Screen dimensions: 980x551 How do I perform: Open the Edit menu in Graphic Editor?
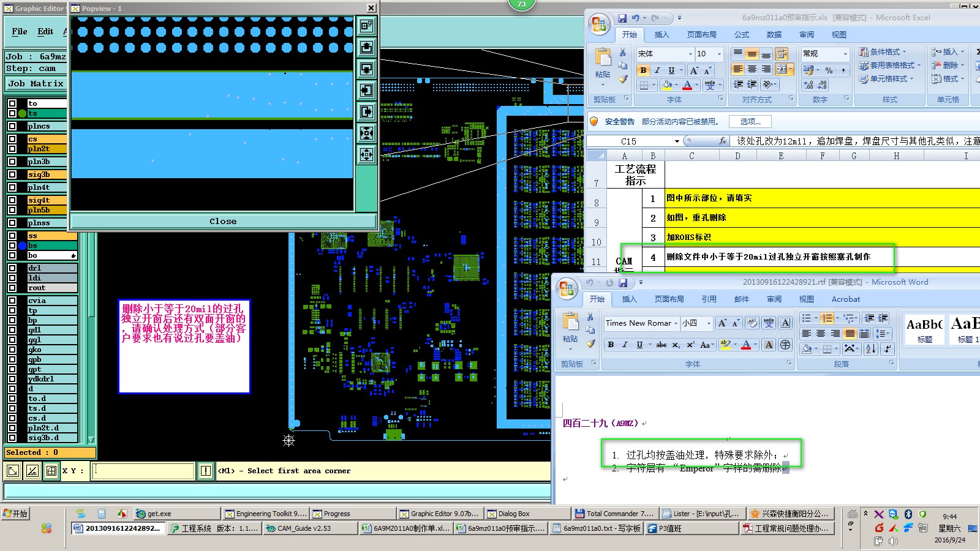click(x=45, y=31)
